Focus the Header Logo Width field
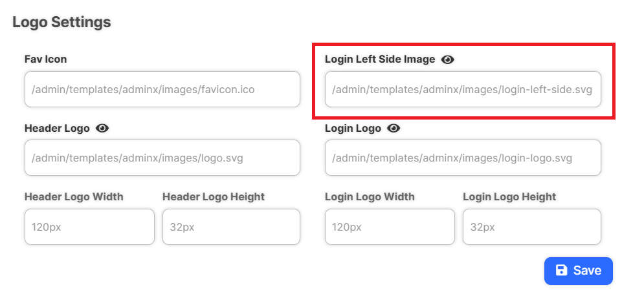Image resolution: width=644 pixels, height=305 pixels. click(89, 227)
